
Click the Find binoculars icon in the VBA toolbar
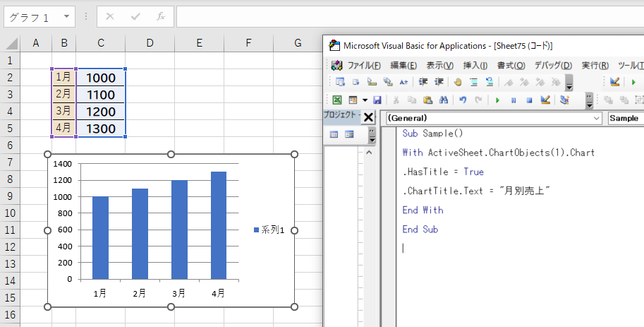(x=443, y=100)
